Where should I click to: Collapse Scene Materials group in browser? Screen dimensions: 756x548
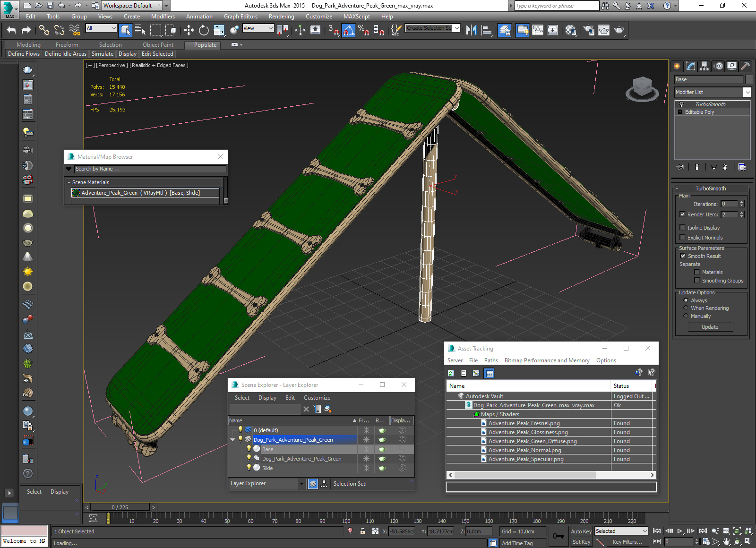click(x=69, y=182)
